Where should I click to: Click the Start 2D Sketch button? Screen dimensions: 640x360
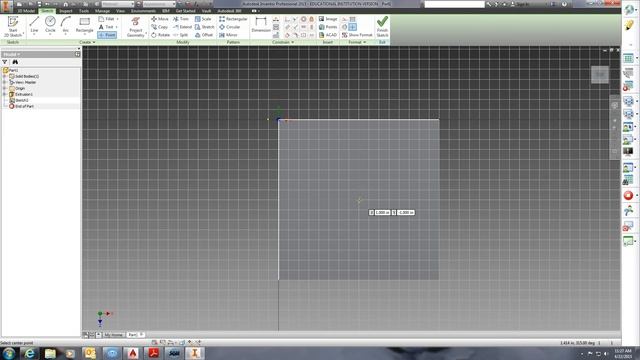tap(13, 27)
